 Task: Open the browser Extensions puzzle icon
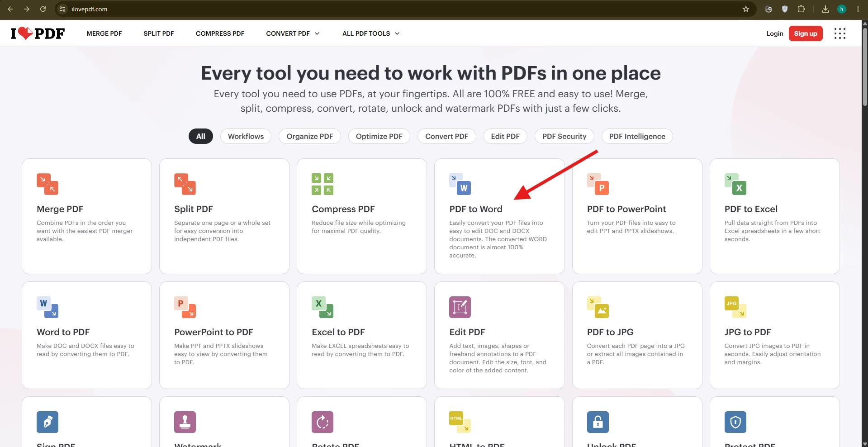(x=801, y=9)
